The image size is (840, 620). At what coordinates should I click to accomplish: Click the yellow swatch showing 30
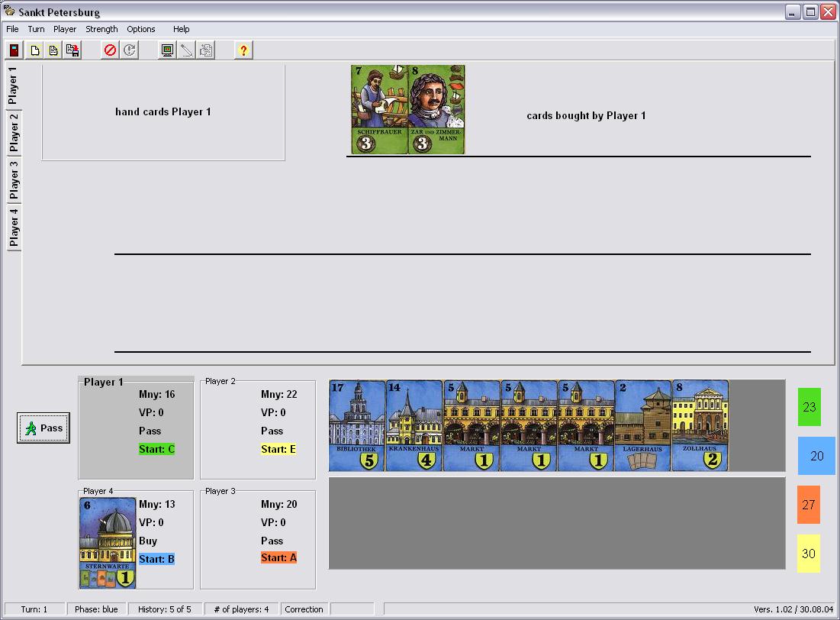[809, 554]
